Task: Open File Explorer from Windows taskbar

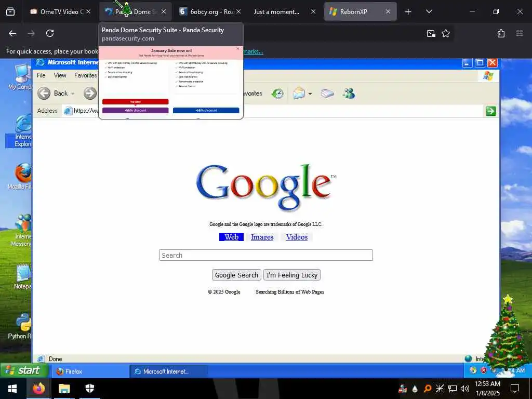Action: point(64,389)
